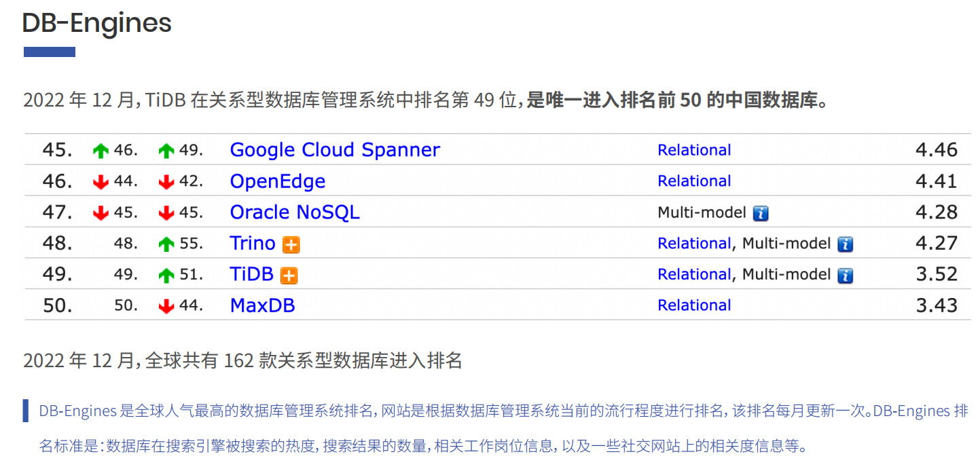The height and width of the screenshot is (469, 980).
Task: Open the Google Cloud Spanner link
Action: click(335, 150)
